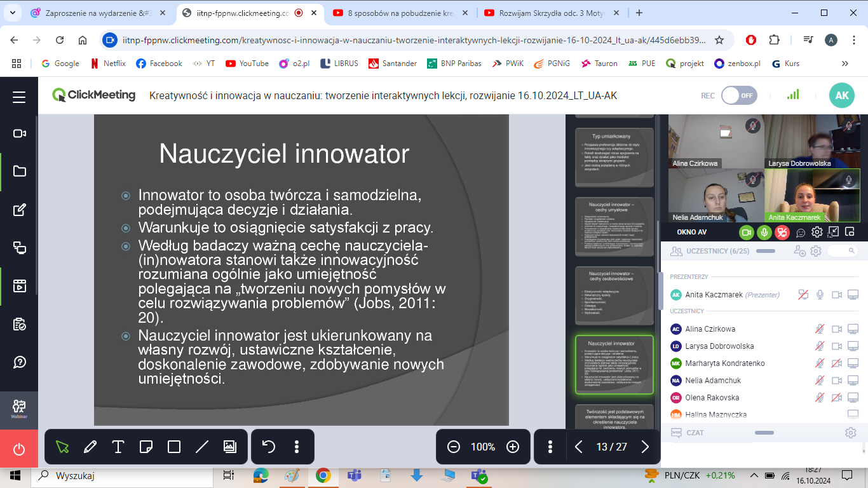Toggle the REC recording switch
The width and height of the screenshot is (868, 488).
pyautogui.click(x=740, y=96)
